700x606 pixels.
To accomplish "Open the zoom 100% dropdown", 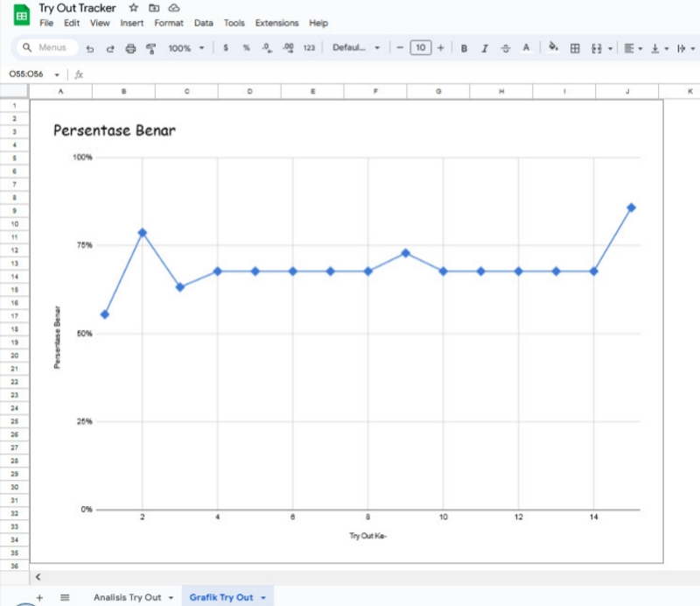I will point(185,48).
